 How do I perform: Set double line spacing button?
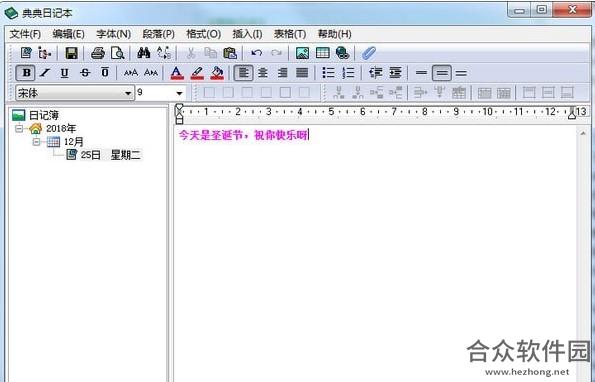[461, 72]
